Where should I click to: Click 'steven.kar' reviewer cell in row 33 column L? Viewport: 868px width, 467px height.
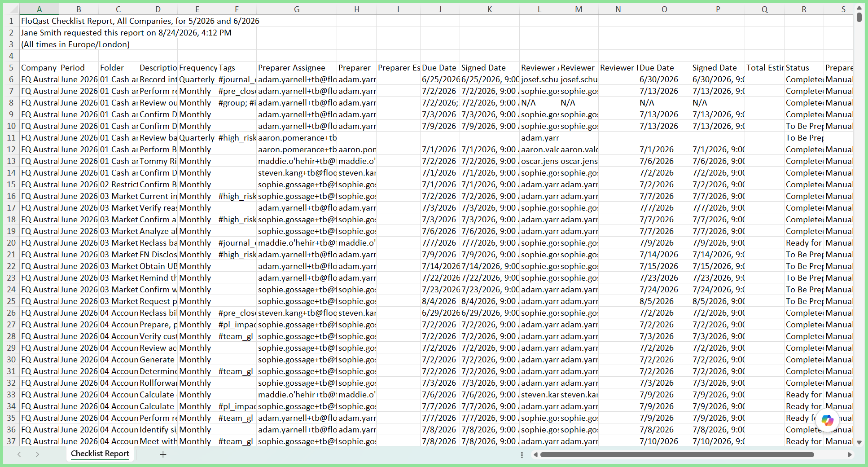click(539, 395)
